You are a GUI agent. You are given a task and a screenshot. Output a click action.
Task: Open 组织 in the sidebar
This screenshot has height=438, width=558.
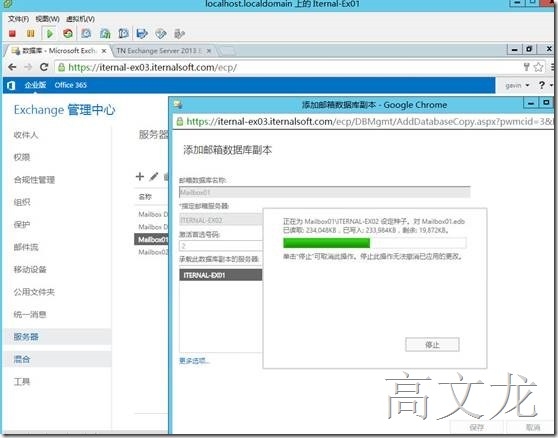coord(22,202)
